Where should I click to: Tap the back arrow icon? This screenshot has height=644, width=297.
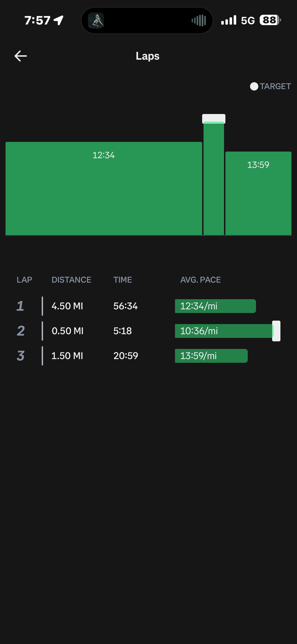pyautogui.click(x=21, y=56)
